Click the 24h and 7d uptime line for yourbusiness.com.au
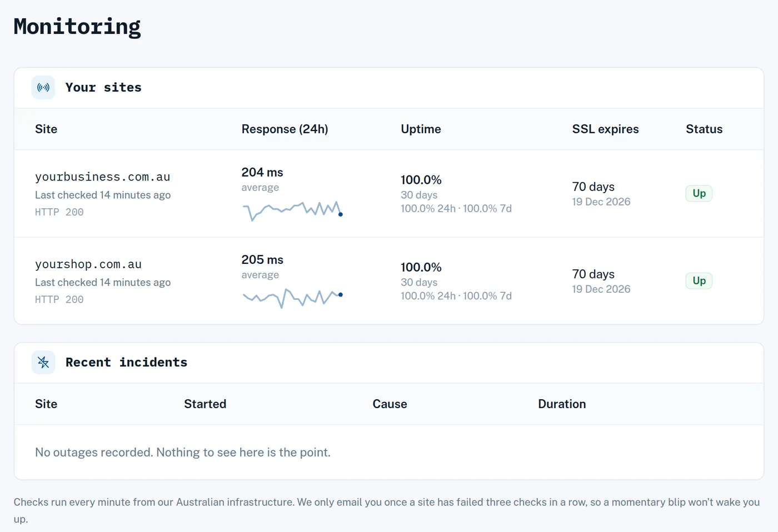The width and height of the screenshot is (778, 532). 456,208
